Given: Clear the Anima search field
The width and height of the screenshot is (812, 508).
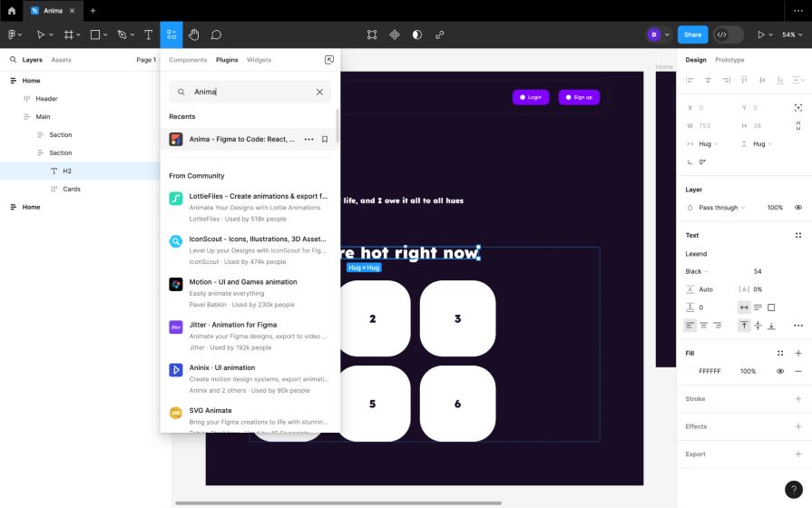Looking at the screenshot, I should (x=319, y=92).
